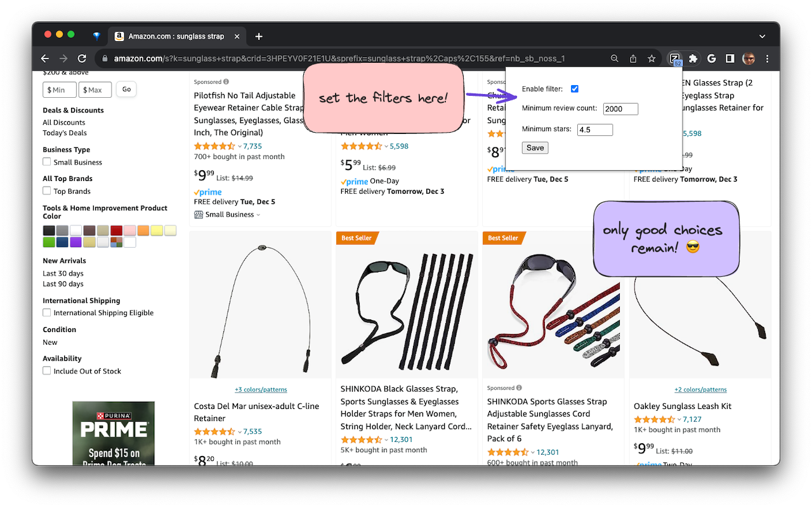Go back to the previous page
Screen dimensions: 812x508
click(45, 58)
